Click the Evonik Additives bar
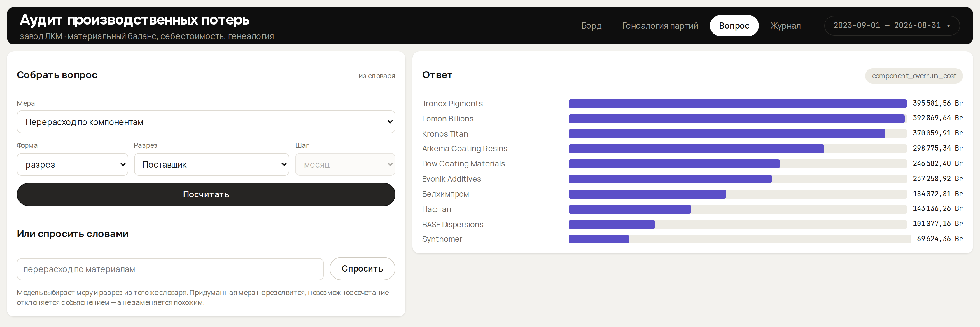This screenshot has height=327, width=980. click(670, 179)
